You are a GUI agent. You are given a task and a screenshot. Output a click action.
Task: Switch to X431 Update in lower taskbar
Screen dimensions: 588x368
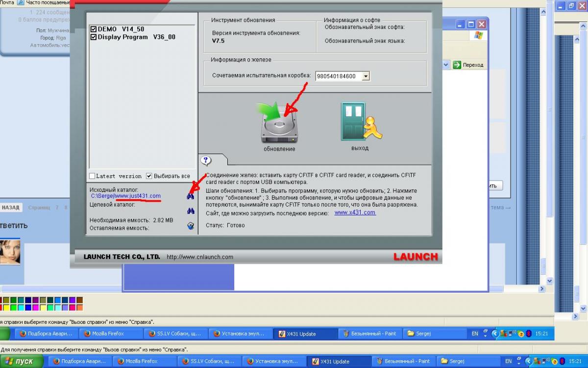[x=338, y=361]
